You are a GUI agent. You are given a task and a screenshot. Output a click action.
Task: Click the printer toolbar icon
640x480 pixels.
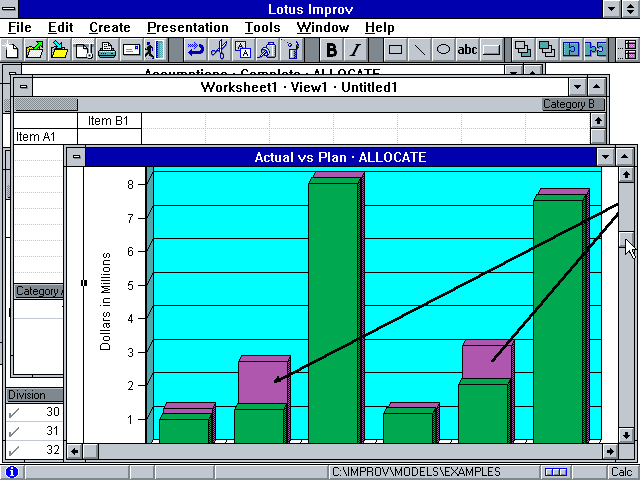(x=107, y=50)
